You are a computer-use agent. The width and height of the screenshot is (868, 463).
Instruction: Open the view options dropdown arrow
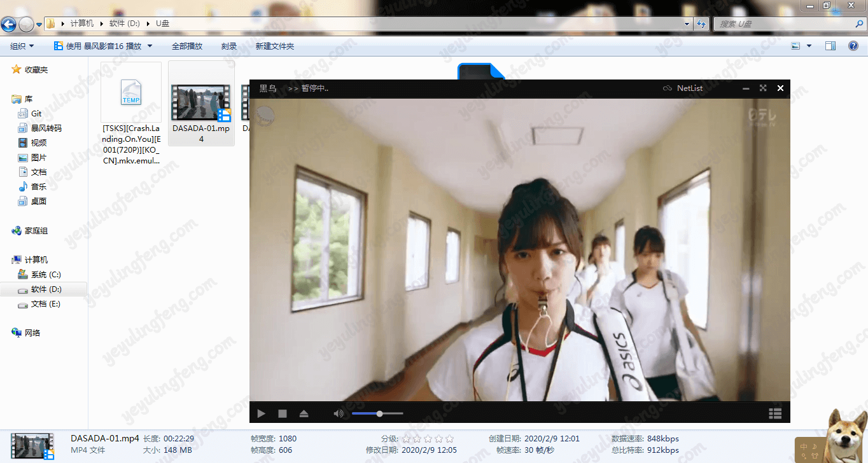pyautogui.click(x=809, y=46)
